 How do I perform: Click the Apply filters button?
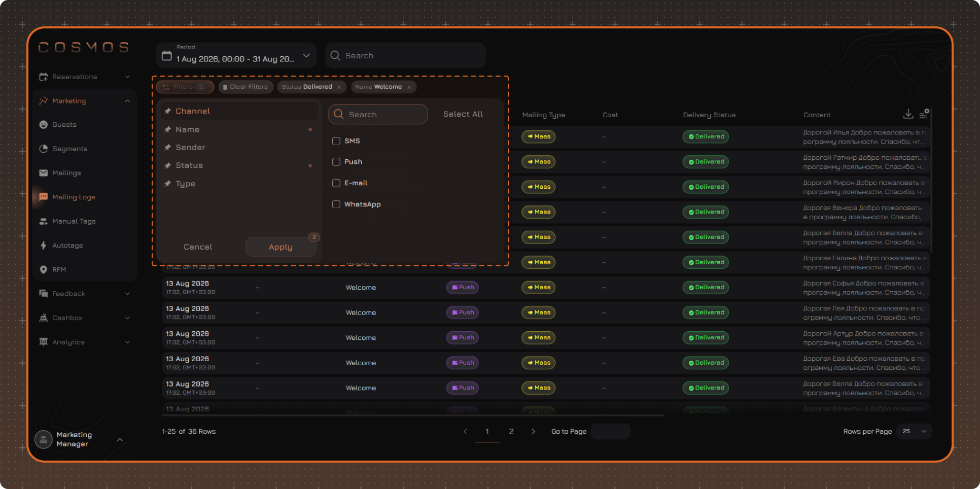pyautogui.click(x=281, y=247)
